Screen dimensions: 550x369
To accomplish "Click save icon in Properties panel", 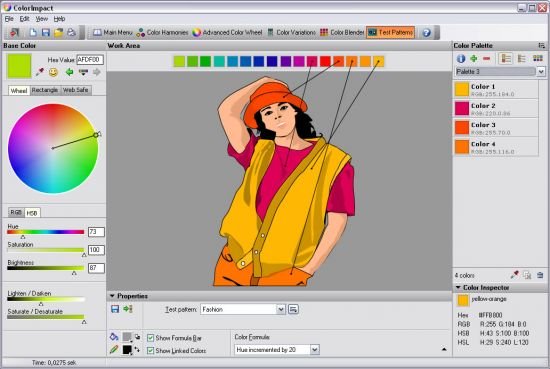I will (115, 309).
